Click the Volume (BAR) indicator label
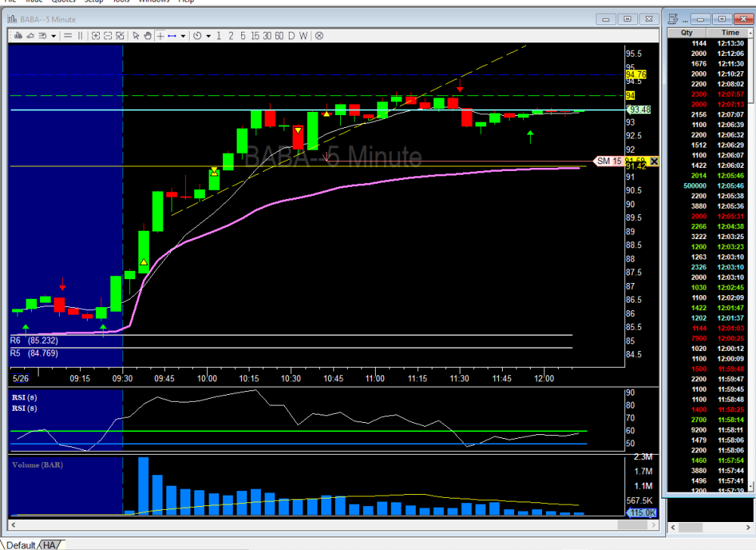The width and height of the screenshot is (756, 550). click(37, 465)
